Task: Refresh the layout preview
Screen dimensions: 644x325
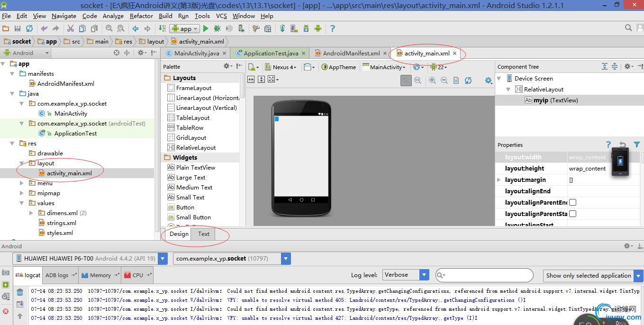Action: click(468, 81)
